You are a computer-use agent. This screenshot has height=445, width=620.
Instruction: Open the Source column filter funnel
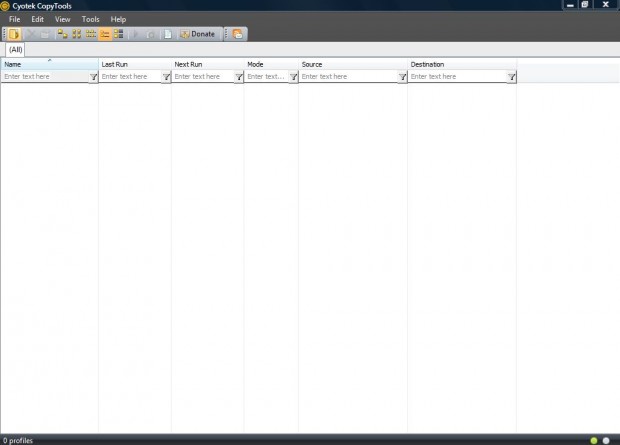[403, 77]
